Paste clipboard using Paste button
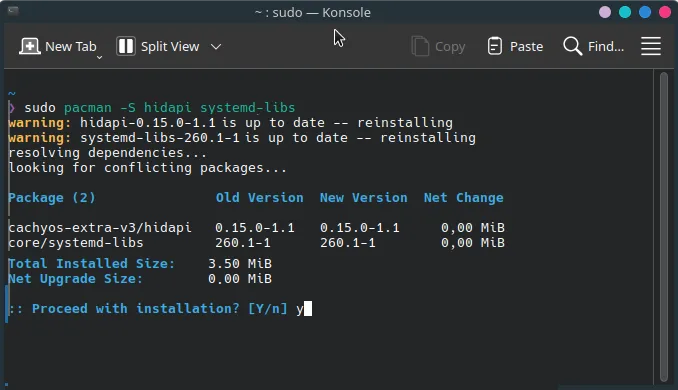This screenshot has width=678, height=390. click(x=515, y=46)
